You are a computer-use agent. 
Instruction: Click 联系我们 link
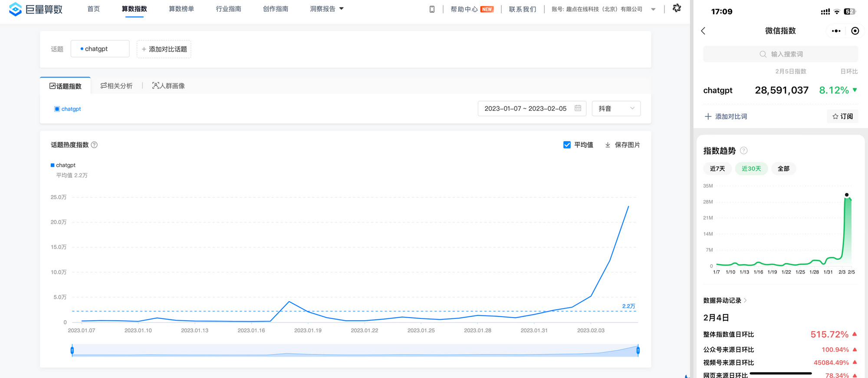click(523, 9)
